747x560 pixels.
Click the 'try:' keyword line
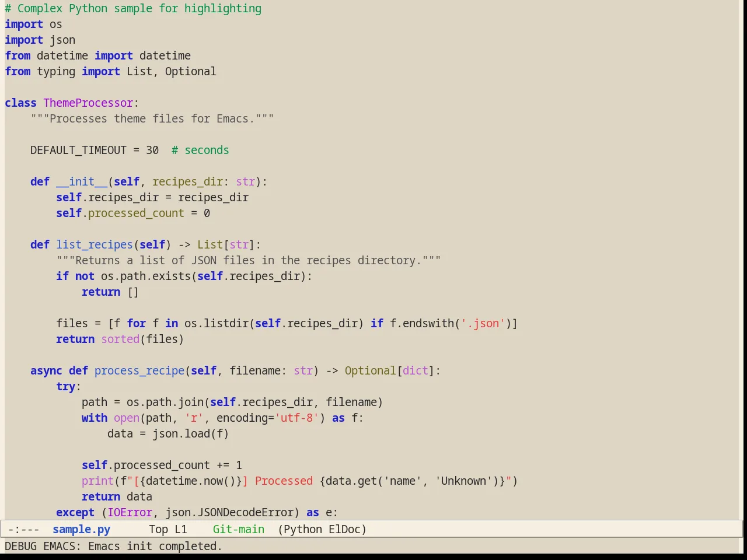(69, 386)
